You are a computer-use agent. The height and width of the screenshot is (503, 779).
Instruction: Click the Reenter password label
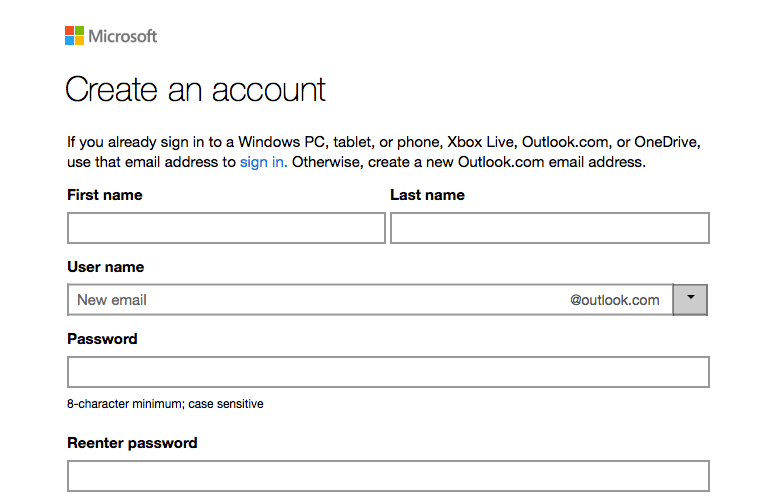click(x=132, y=443)
